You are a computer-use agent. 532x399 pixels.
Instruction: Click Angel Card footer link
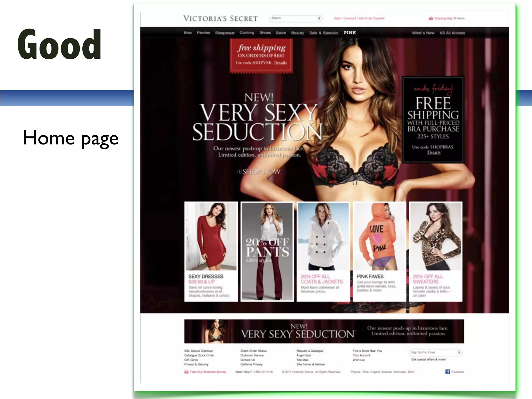[303, 355]
